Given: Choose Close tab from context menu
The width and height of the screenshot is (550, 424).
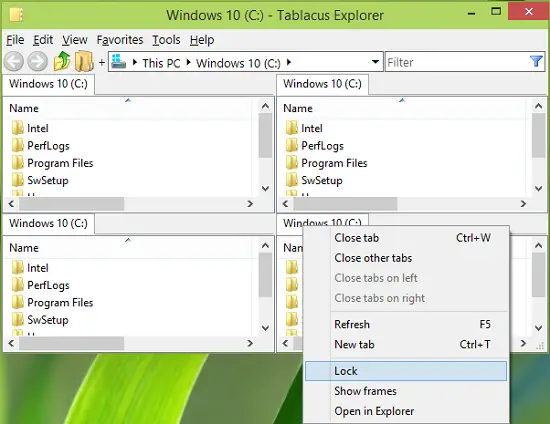Looking at the screenshot, I should 406,238.
